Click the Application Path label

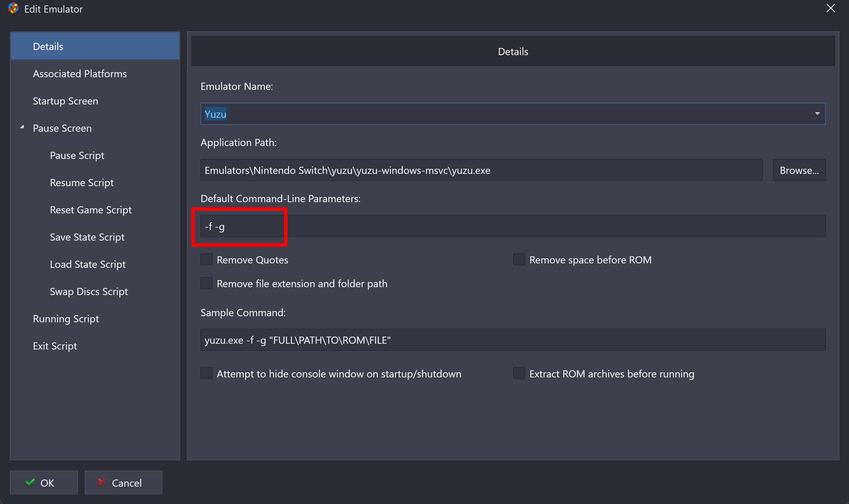[x=238, y=143]
